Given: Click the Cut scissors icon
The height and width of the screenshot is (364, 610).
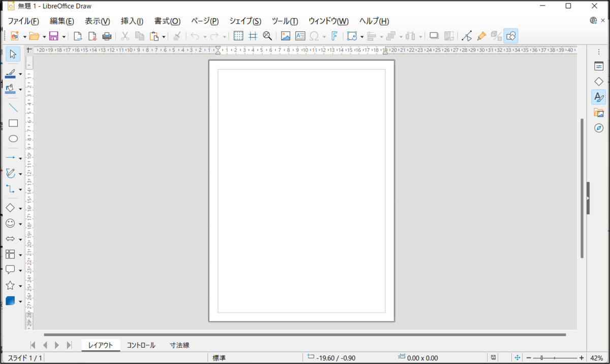Looking at the screenshot, I should pyautogui.click(x=125, y=36).
